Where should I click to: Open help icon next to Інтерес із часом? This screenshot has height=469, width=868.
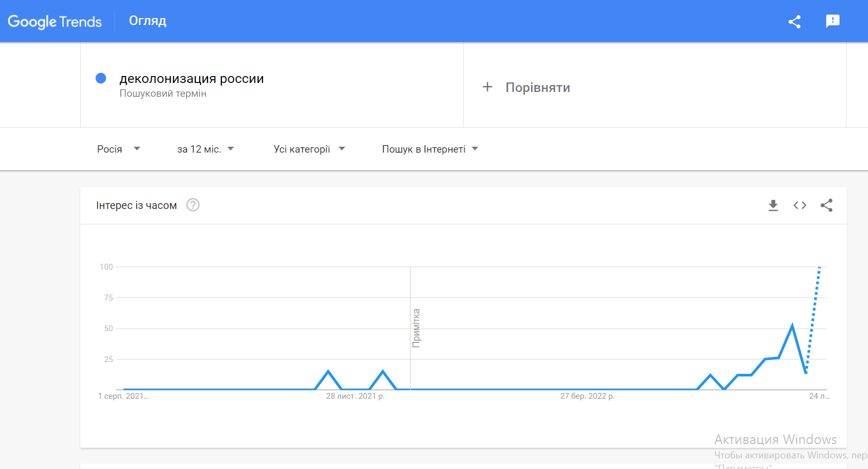[193, 205]
